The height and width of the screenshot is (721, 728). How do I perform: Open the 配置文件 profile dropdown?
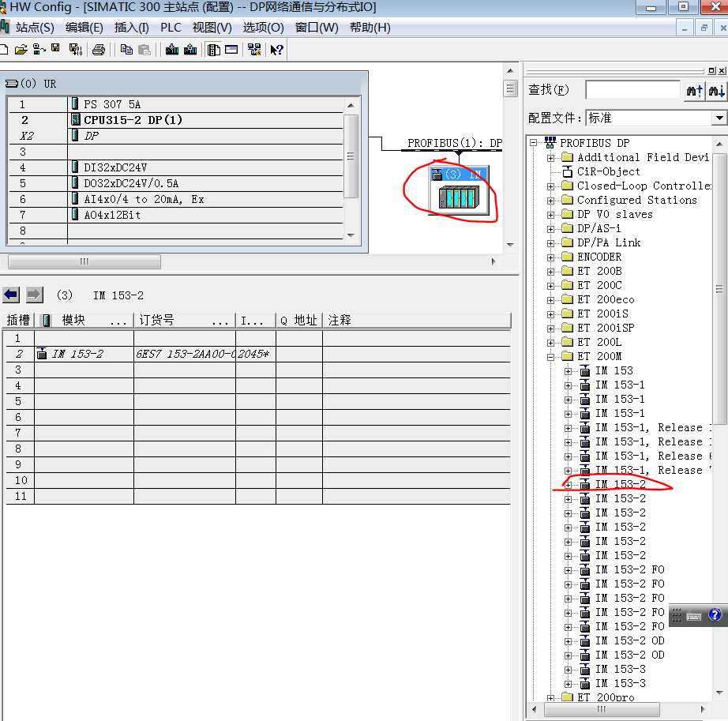pyautogui.click(x=719, y=118)
